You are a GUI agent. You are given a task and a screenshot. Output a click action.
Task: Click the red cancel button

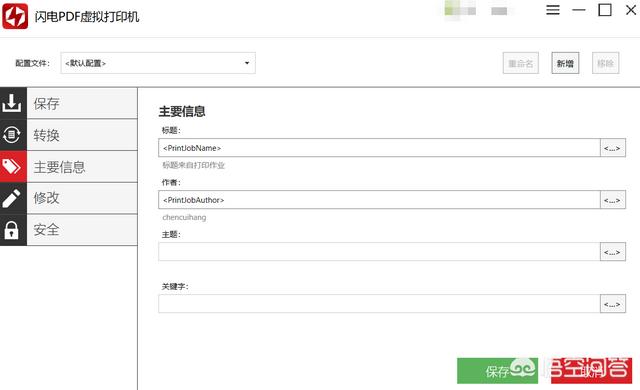[x=591, y=371]
